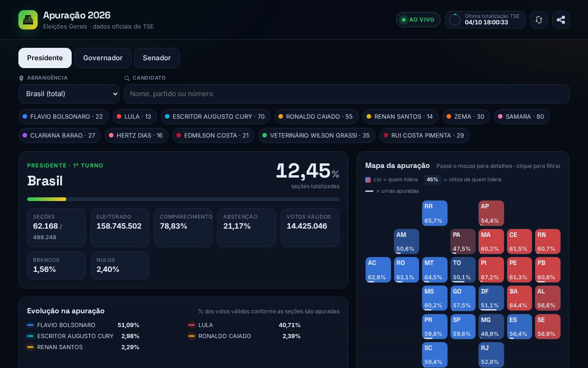Focus the candidate search input field
This screenshot has height=368, width=588.
click(347, 94)
